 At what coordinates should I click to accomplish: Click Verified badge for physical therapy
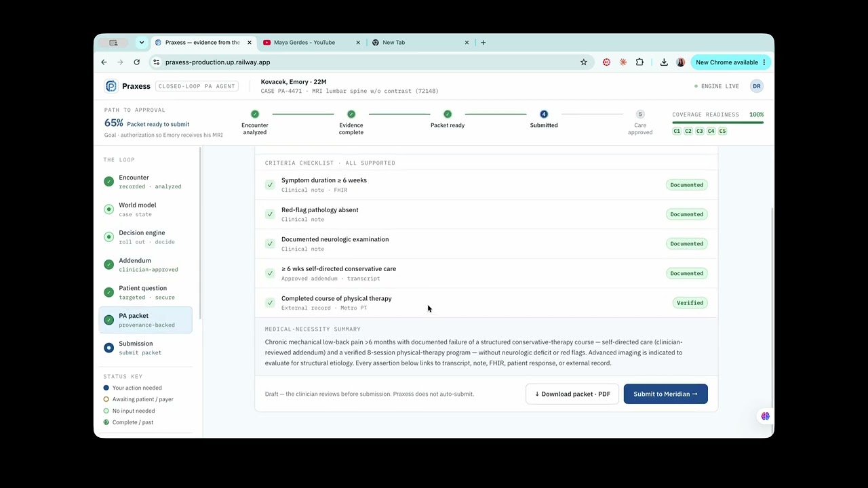tap(690, 303)
